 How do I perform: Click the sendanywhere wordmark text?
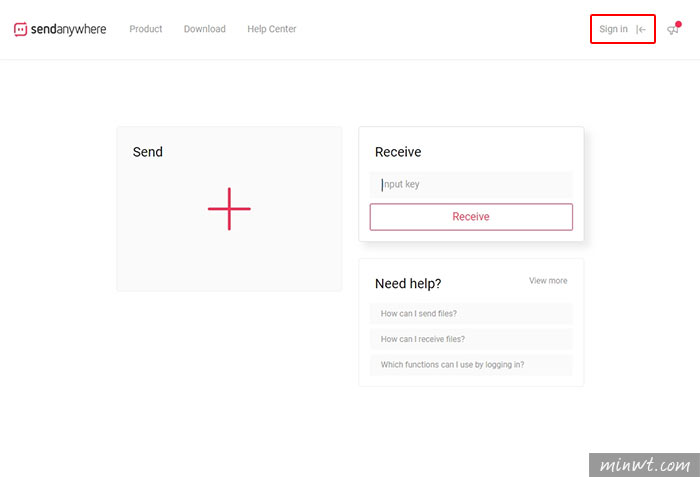coord(68,29)
